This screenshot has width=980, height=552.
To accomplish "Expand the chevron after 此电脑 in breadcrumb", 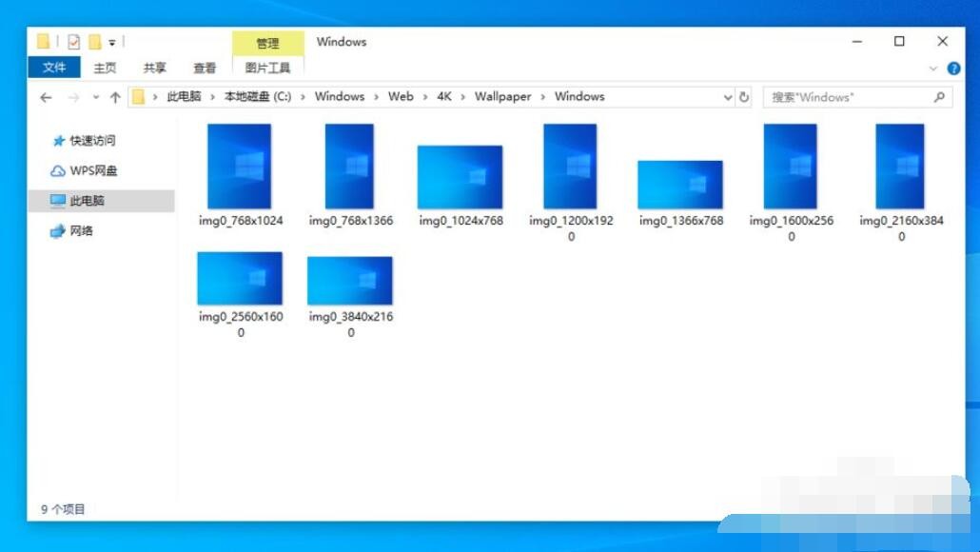I will click(x=212, y=97).
